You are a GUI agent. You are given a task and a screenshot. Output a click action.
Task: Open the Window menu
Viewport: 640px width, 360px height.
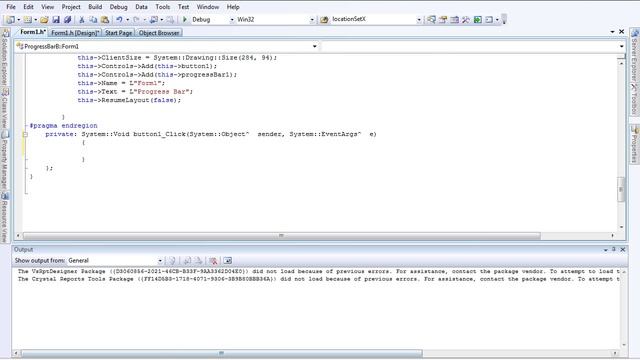tap(208, 7)
